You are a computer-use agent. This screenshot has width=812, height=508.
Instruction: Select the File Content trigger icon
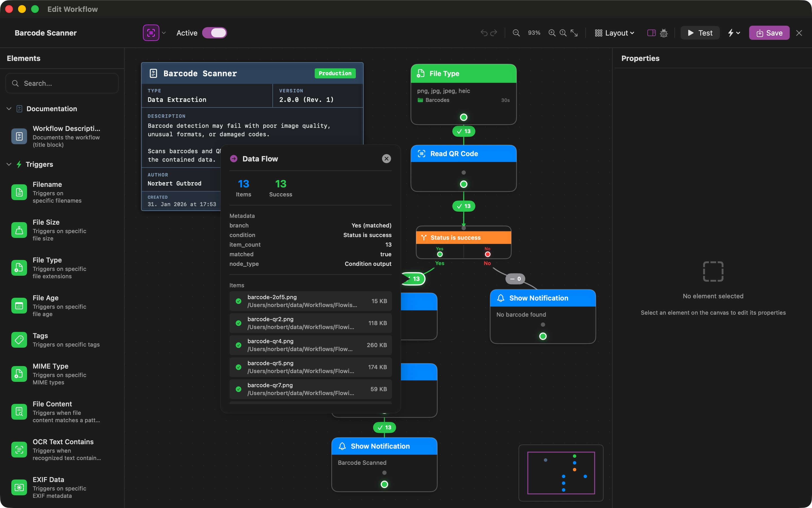tap(19, 412)
